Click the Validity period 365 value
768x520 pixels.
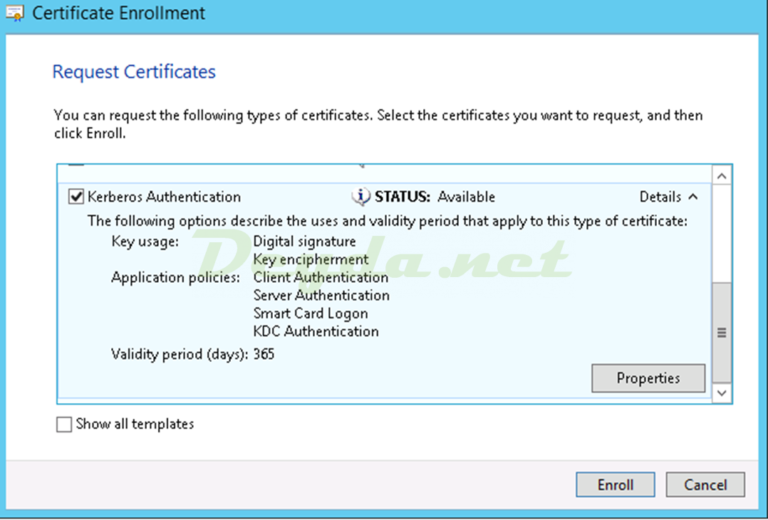(264, 353)
